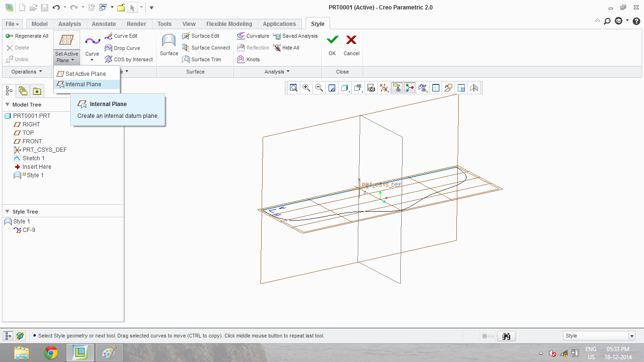
Task: Switch to the Analysis tab
Action: (70, 24)
